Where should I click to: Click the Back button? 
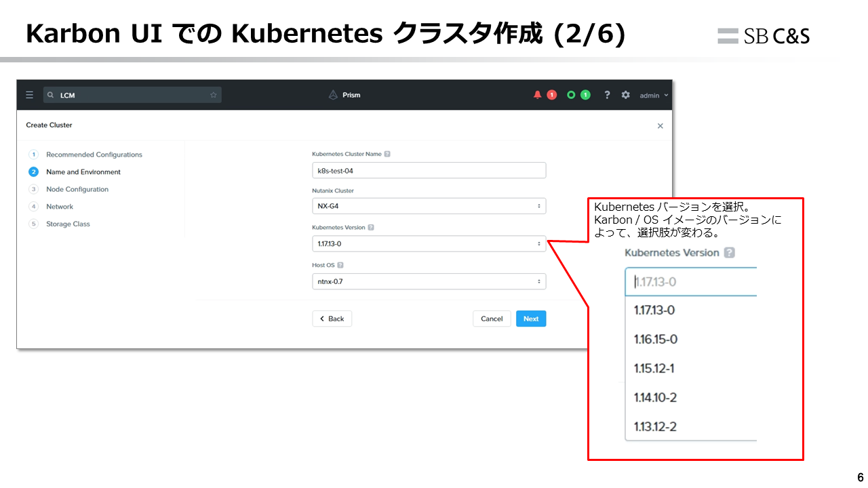332,319
